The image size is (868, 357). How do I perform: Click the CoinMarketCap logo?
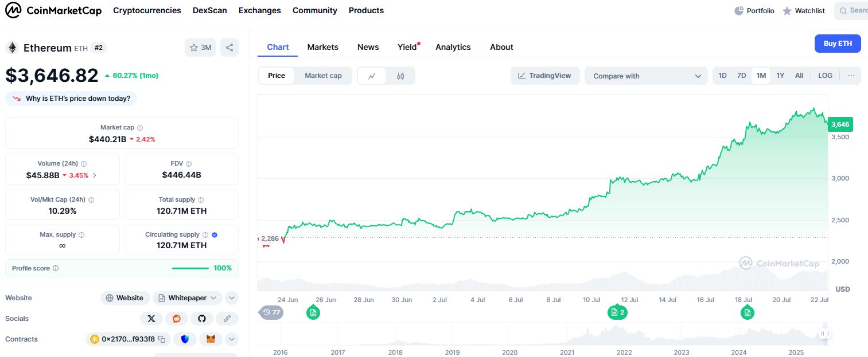point(53,10)
